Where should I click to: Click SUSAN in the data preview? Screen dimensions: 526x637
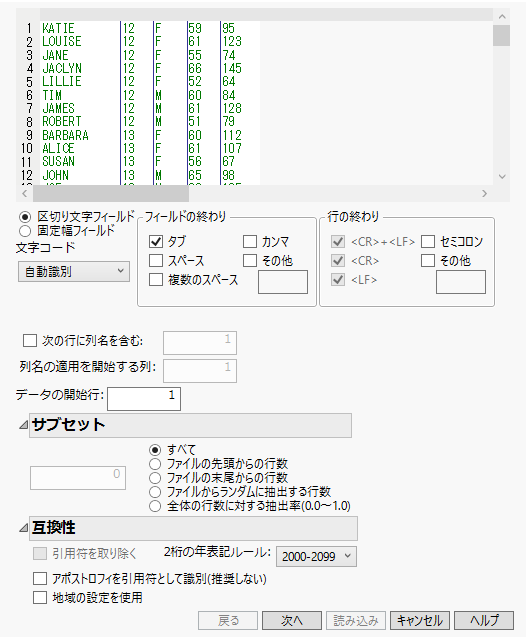[58, 162]
